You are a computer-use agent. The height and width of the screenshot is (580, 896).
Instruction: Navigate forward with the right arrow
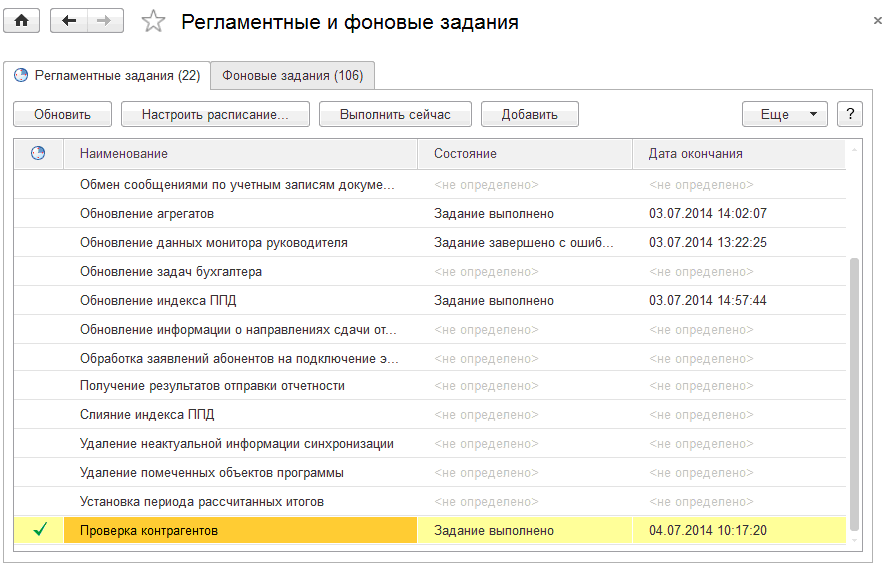(105, 21)
